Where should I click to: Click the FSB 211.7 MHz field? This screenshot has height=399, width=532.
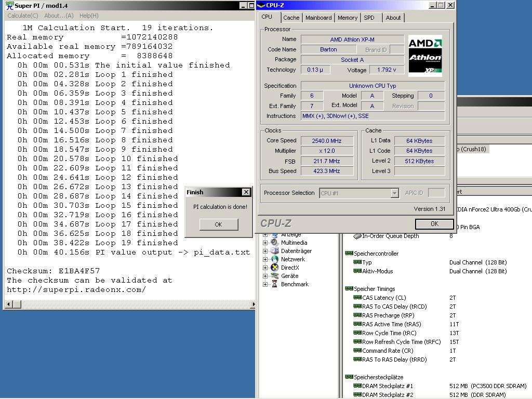[x=327, y=161]
